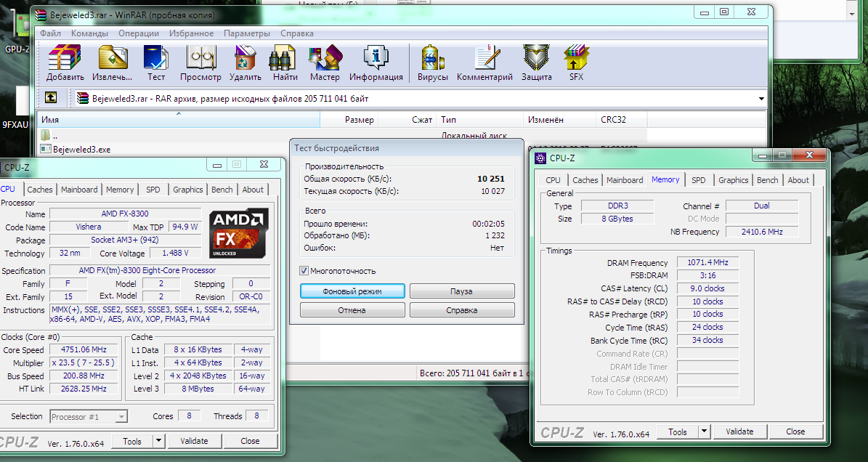
Task: Open the Операции menu
Action: click(139, 33)
